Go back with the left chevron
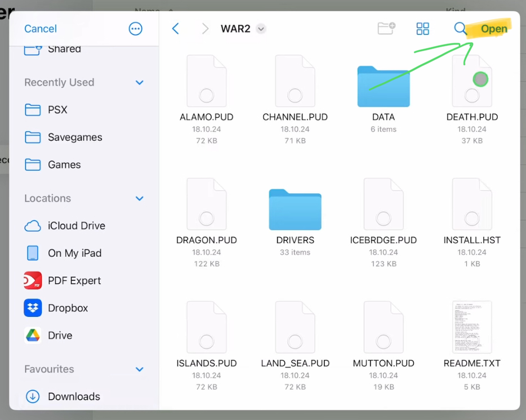This screenshot has width=526, height=420. pyautogui.click(x=176, y=29)
